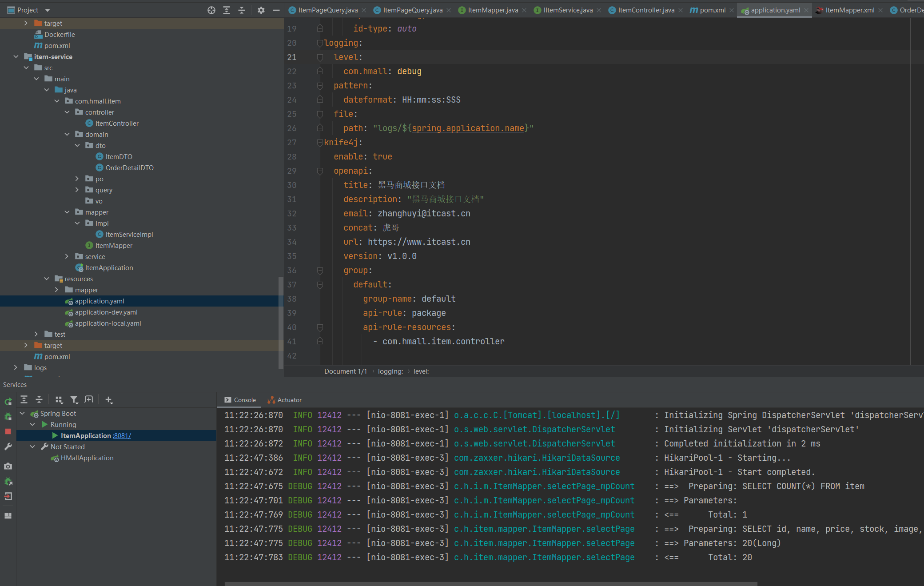Click the layout icon in Services sidebar
This screenshot has width=924, height=586.
pos(8,516)
